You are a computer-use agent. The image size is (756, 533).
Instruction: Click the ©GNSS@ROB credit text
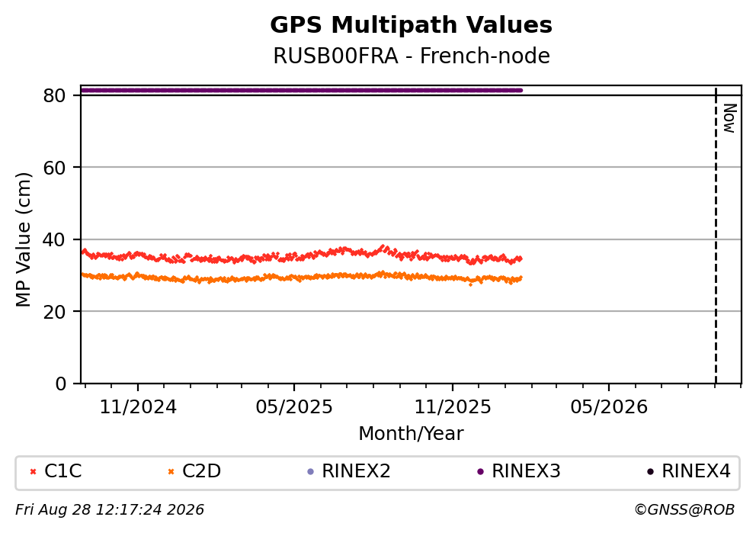(x=684, y=509)
